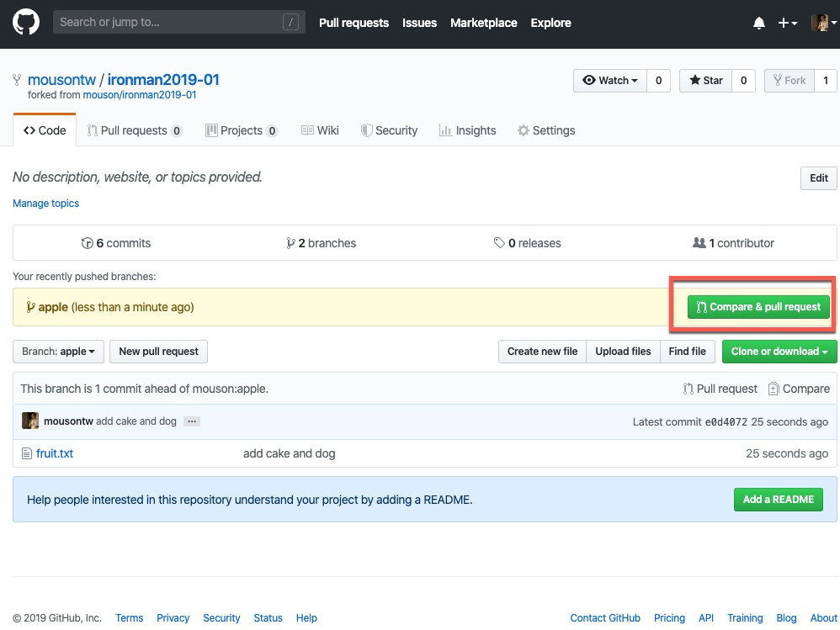Expand the Watch dropdown button
The image size is (840, 630).
tap(610, 81)
